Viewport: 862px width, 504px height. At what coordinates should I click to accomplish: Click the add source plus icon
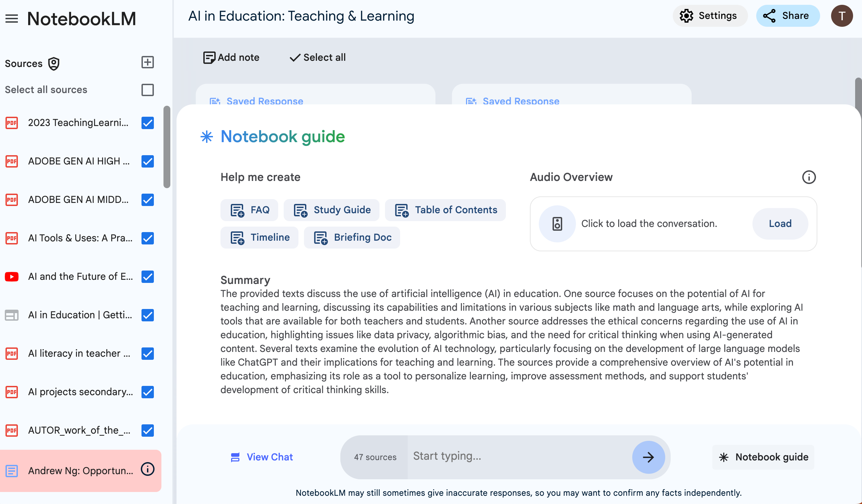pos(148,62)
